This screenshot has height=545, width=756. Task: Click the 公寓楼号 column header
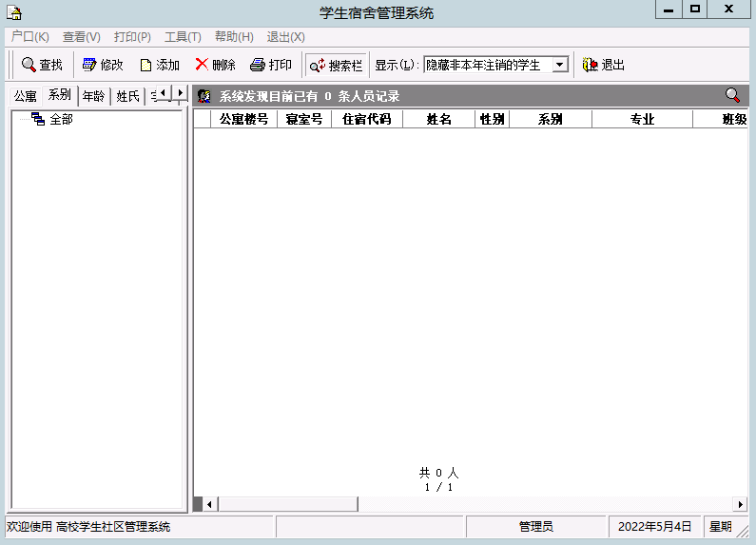(x=244, y=119)
